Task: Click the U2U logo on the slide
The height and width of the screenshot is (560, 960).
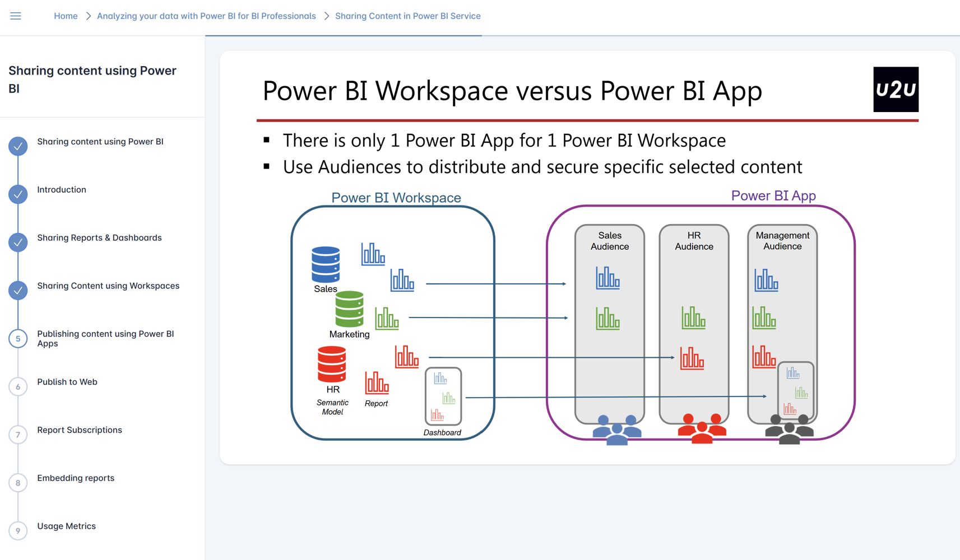Action: (x=896, y=90)
